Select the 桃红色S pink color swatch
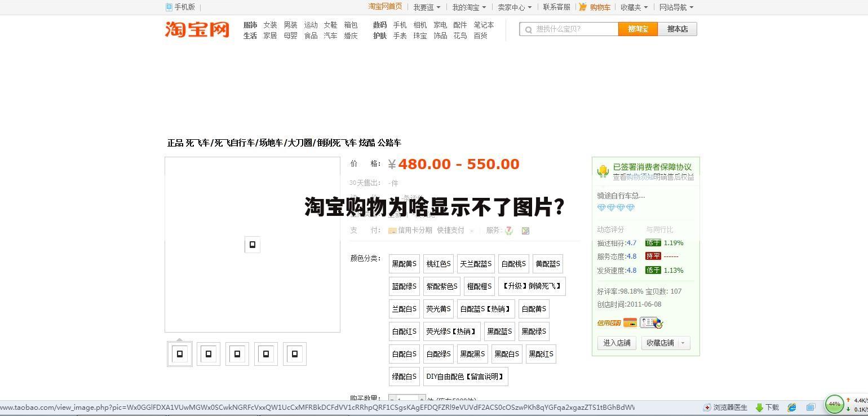868x416 pixels. (x=438, y=263)
